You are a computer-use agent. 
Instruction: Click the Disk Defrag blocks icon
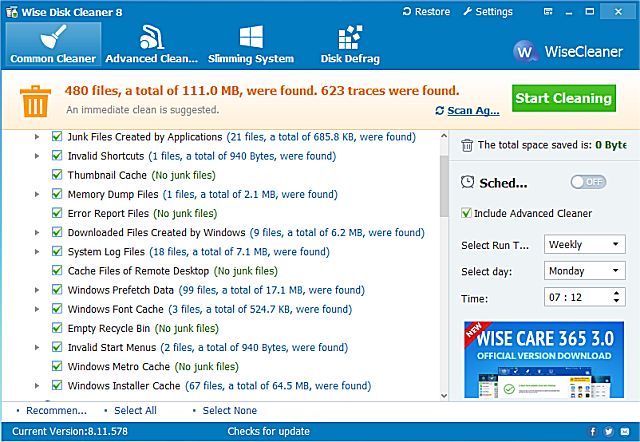click(350, 37)
